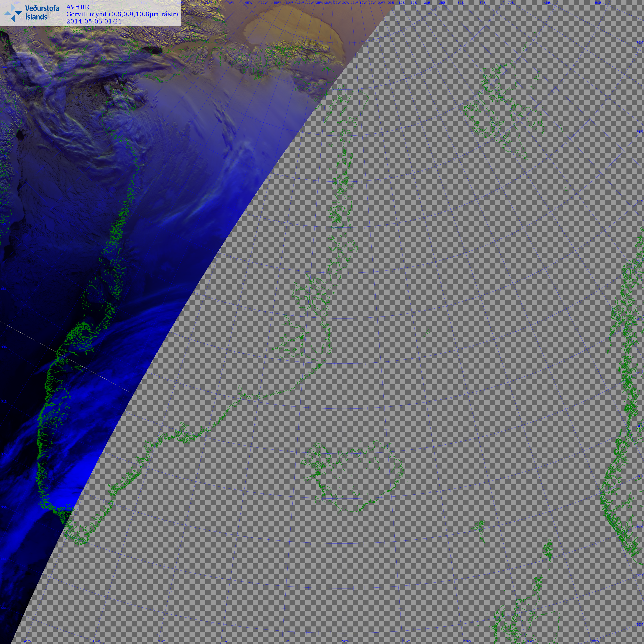
Task: Click the 45W label on bottom edge
Action: [x=28, y=641]
